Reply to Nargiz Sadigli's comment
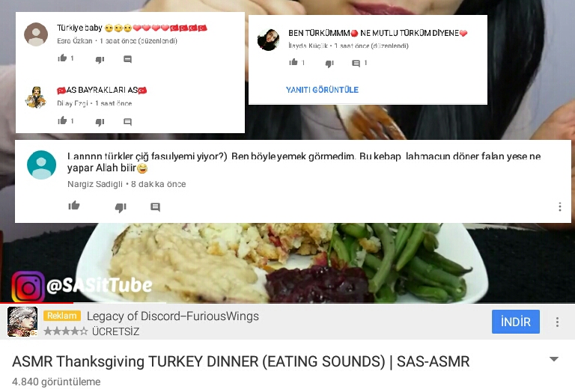The width and height of the screenshot is (575, 392). (156, 207)
